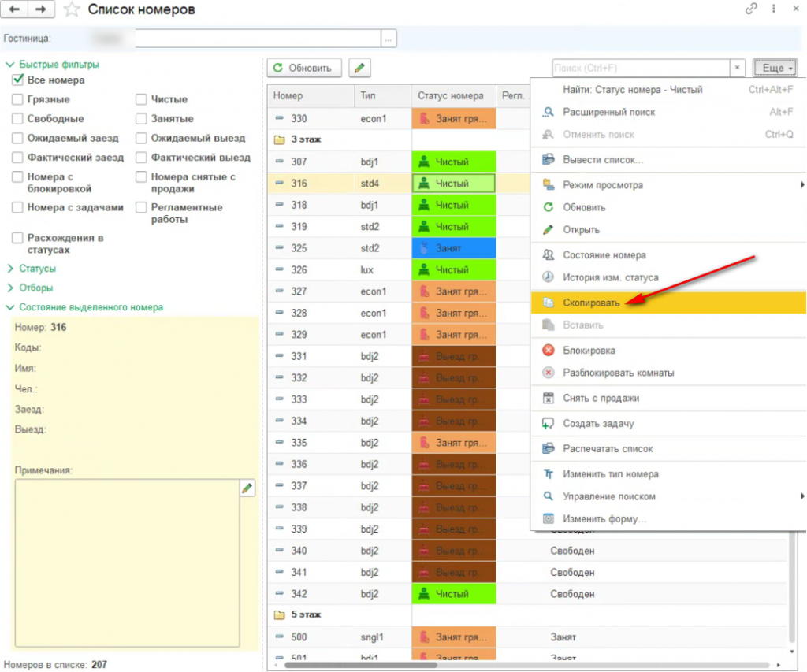Screen dimensions: 807x672
Task: Tick the Ожидаемый выезд checkbox
Action: [141, 138]
